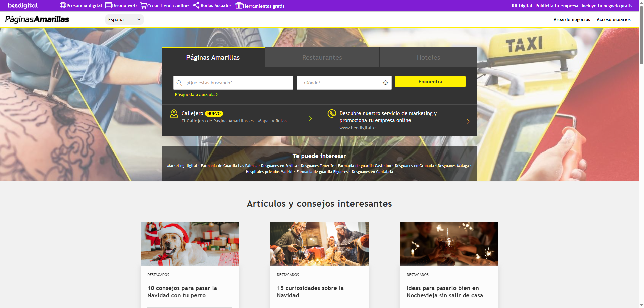Screen dimensions: 644x308
Task: Expand the Callejero chevron arrow
Action: pyautogui.click(x=310, y=118)
